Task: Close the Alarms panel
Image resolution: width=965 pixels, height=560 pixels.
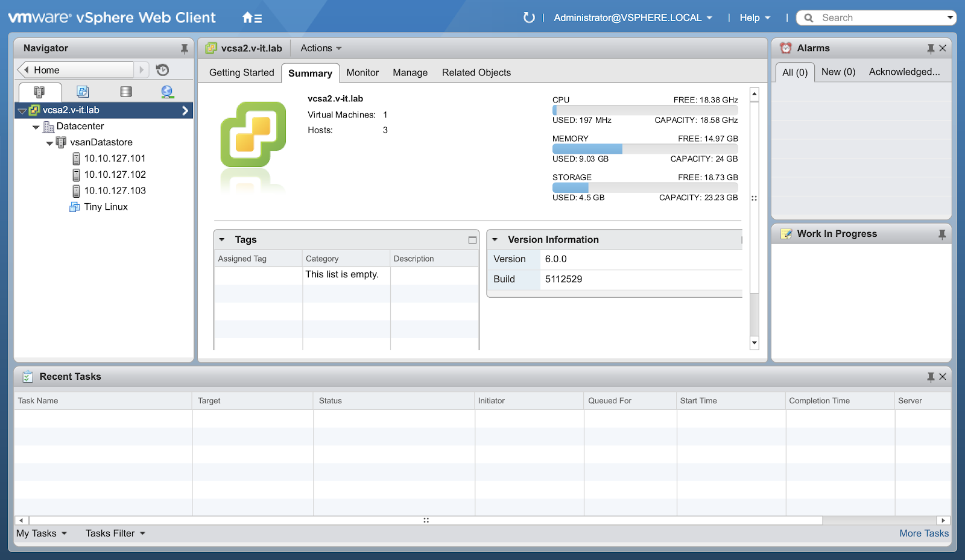Action: pyautogui.click(x=943, y=48)
